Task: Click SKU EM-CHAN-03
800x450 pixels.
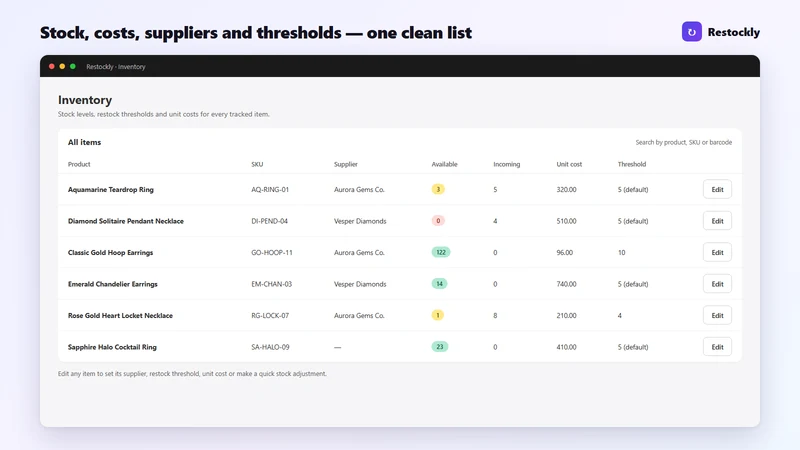Action: point(271,284)
